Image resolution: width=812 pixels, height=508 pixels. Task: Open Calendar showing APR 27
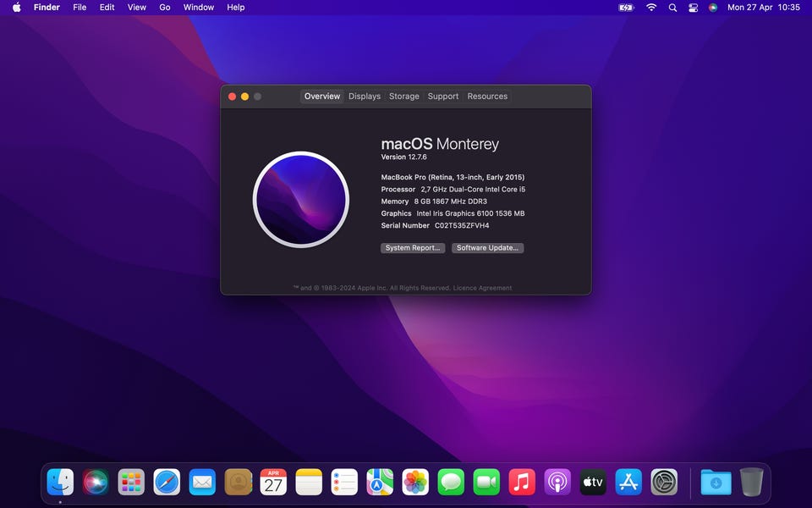pos(273,482)
